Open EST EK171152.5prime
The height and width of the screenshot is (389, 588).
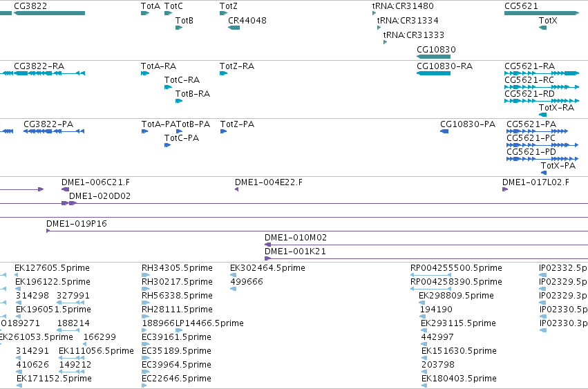pyautogui.click(x=19, y=386)
